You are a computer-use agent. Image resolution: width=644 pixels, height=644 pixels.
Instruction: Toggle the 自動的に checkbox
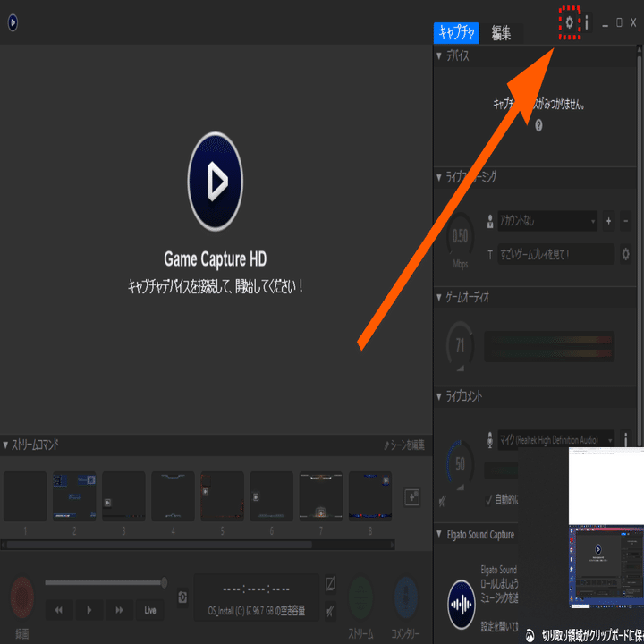point(488,500)
